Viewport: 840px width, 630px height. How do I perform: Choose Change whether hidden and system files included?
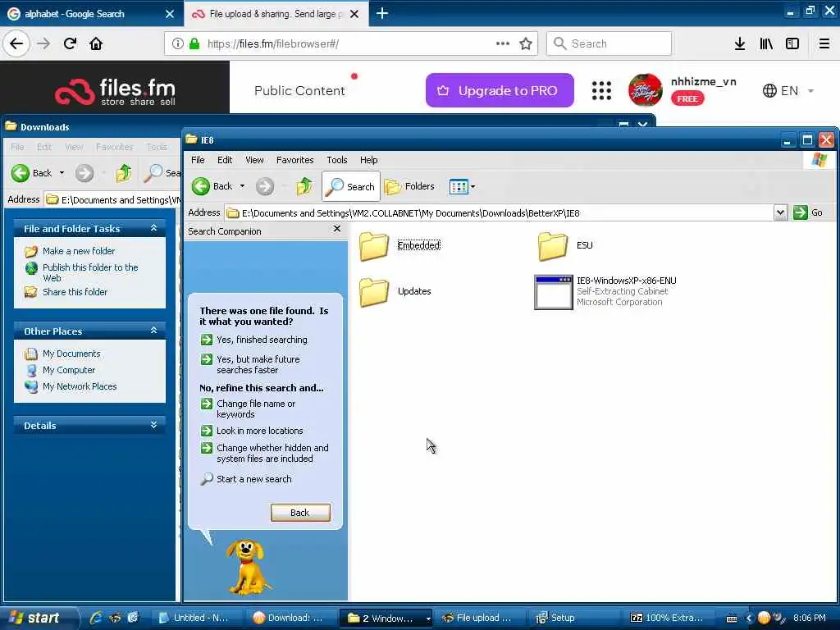[x=265, y=453]
